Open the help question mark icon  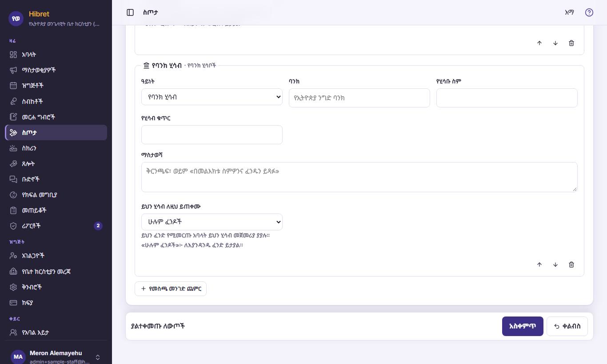tap(589, 12)
